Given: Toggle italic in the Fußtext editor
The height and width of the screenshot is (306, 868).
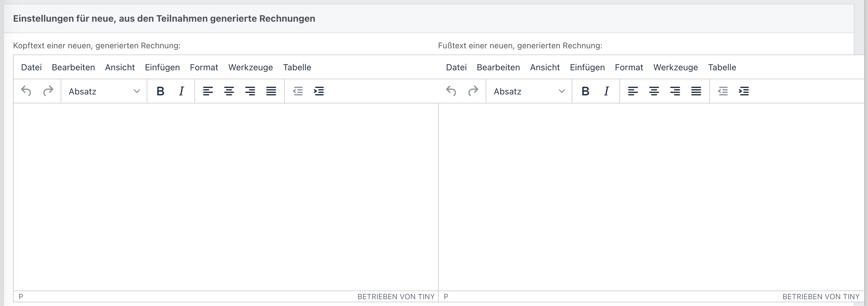Looking at the screenshot, I should coord(606,91).
